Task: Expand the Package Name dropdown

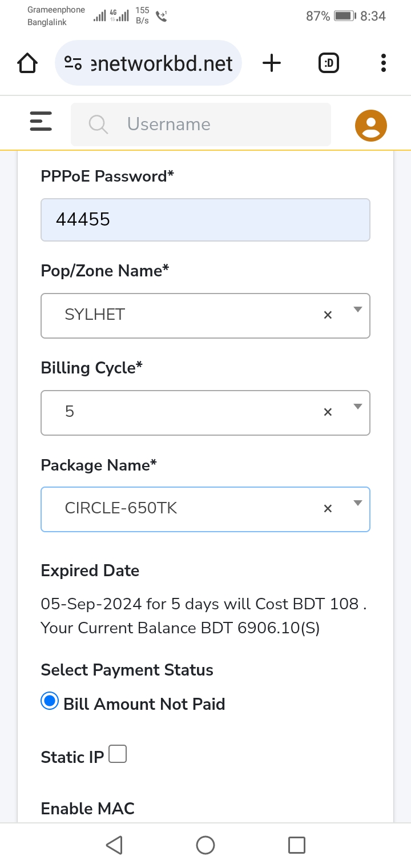Action: (x=358, y=503)
